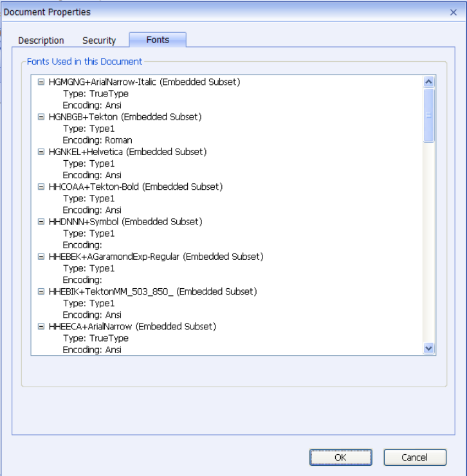Click the Document Properties title text
This screenshot has height=476, width=467.
pyautogui.click(x=47, y=12)
